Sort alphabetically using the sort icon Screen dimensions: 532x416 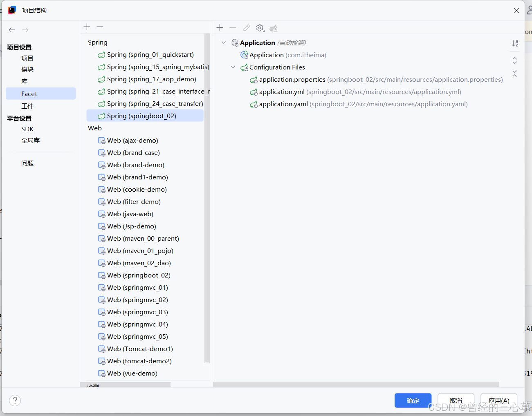(515, 43)
